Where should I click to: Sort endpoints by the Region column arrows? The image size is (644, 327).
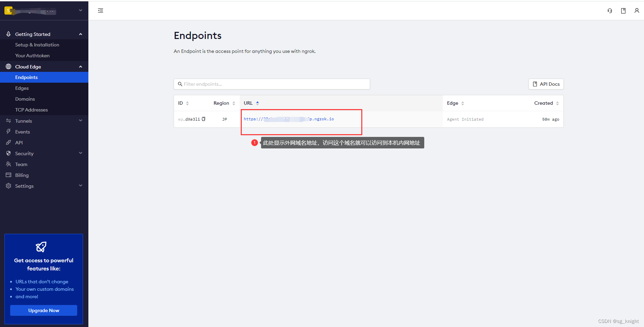point(234,103)
